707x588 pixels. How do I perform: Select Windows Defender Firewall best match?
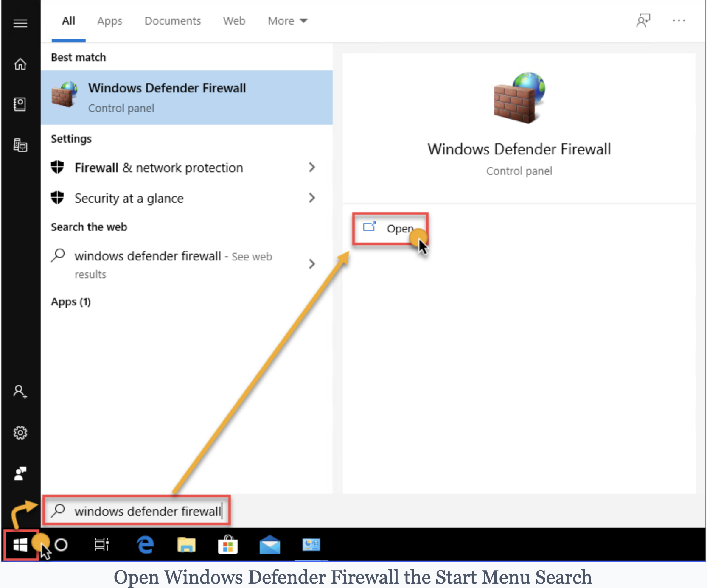(x=187, y=98)
